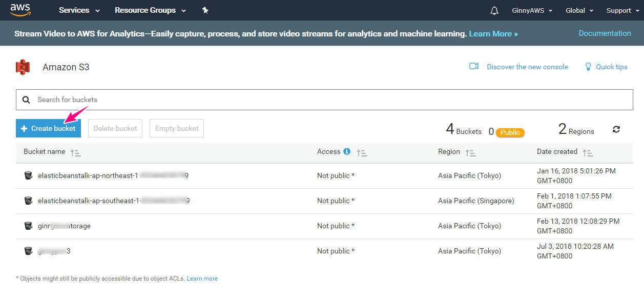Sort buckets by Date created
Viewport: 644px width, 296px height.
tap(588, 152)
